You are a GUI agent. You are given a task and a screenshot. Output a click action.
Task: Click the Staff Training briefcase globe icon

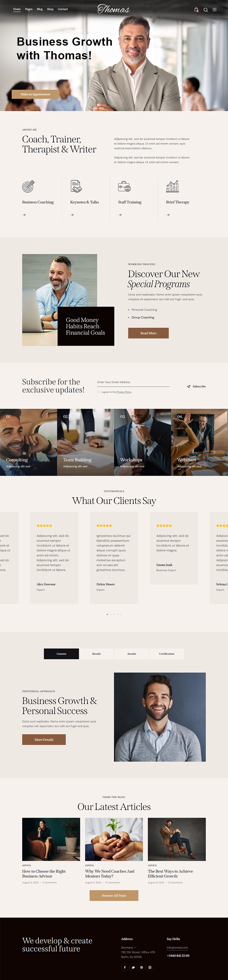pyautogui.click(x=124, y=187)
